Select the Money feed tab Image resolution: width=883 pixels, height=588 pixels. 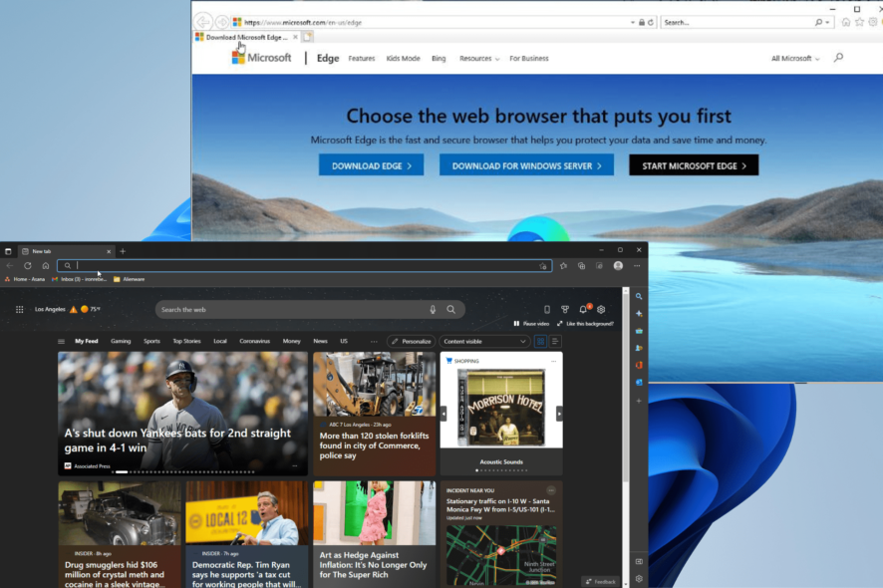[291, 341]
